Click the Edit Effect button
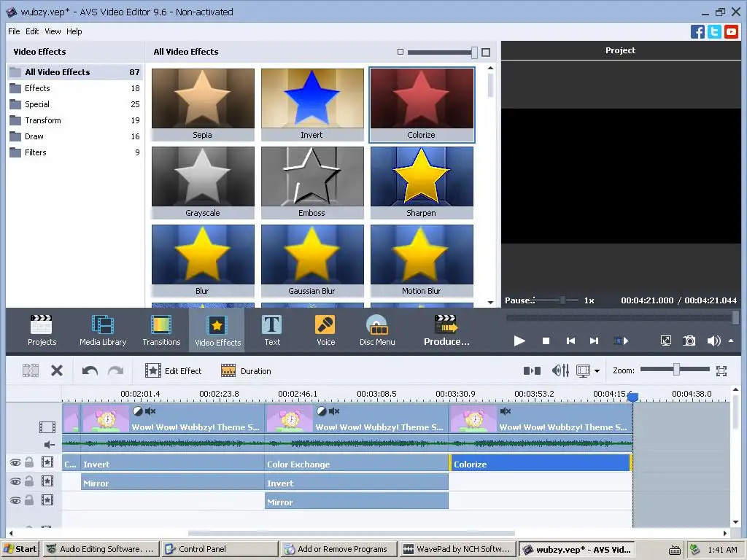Viewport: 747px width, 560px height. 174,370
